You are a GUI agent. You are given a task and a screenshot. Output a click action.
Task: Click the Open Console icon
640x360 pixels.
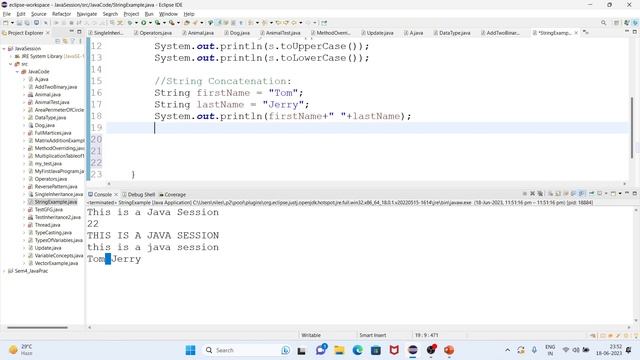pos(613,193)
